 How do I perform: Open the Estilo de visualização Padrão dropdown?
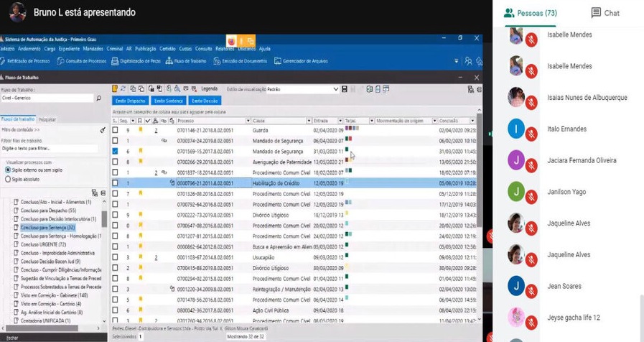tap(335, 89)
